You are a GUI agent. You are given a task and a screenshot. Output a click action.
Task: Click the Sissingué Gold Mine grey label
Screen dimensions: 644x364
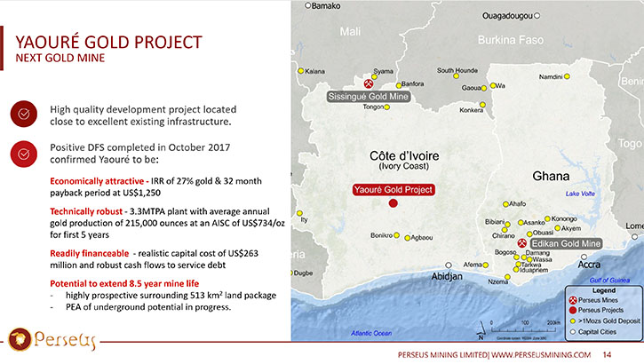pos(369,97)
